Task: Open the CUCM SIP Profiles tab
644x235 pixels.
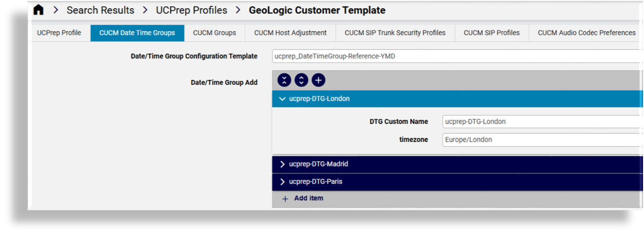Action: pos(491,33)
